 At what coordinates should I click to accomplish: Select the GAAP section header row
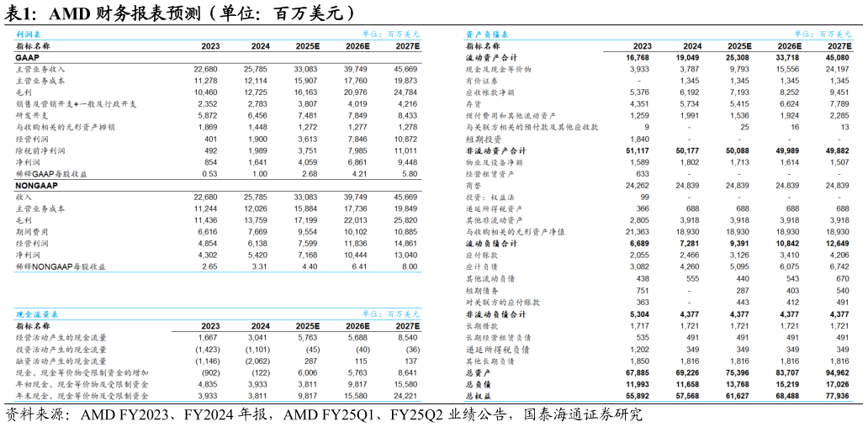tap(27, 57)
